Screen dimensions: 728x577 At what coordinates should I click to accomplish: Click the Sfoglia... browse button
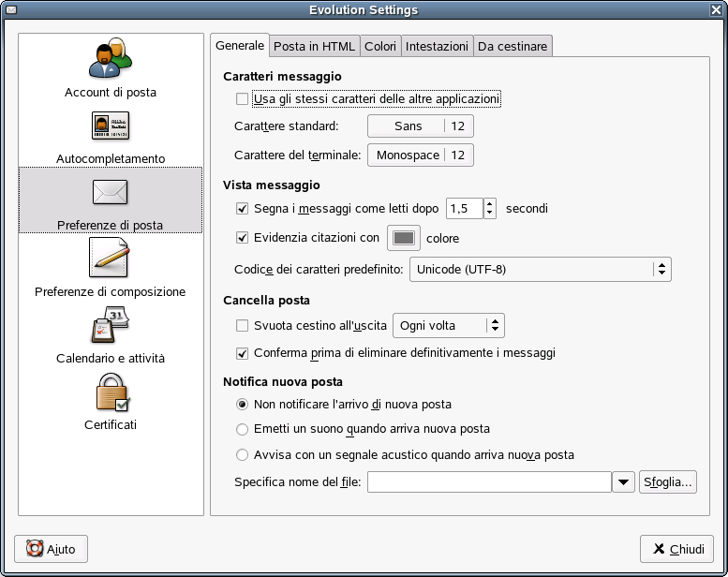pos(668,482)
